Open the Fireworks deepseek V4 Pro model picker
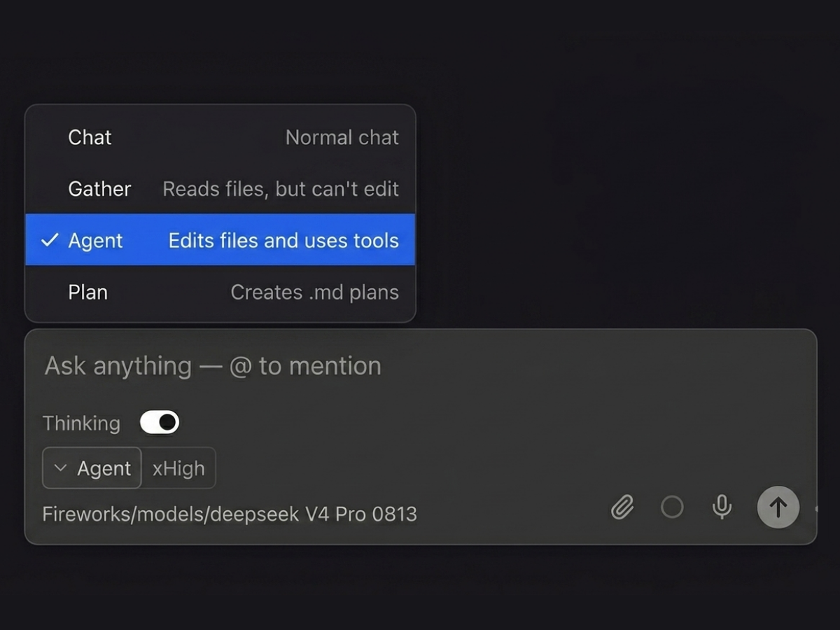Screen dimensions: 840x630 coord(230,514)
